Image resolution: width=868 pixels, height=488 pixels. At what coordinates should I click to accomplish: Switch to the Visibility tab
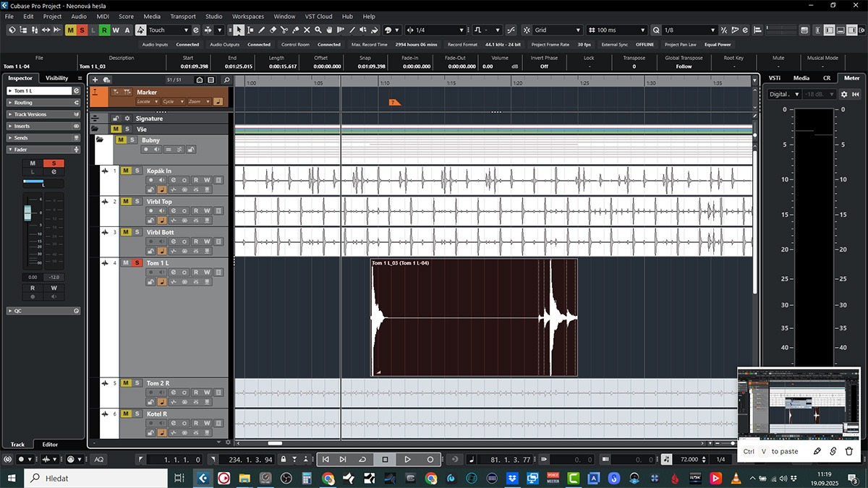pyautogui.click(x=56, y=78)
